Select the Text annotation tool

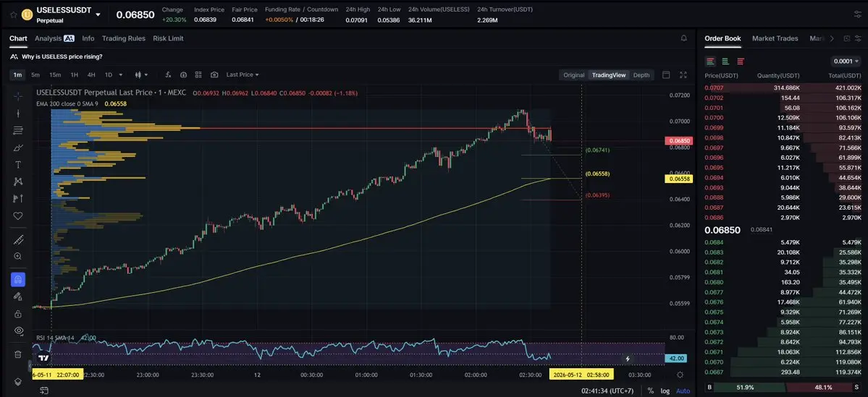coord(17,165)
